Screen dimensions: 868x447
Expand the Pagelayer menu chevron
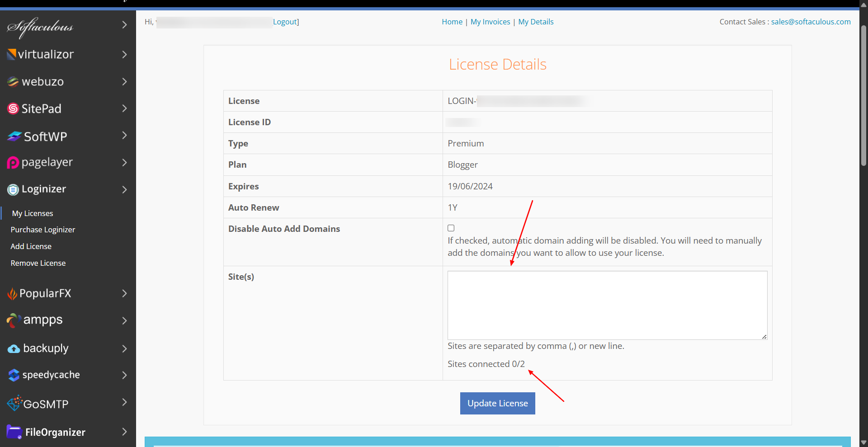tap(125, 163)
